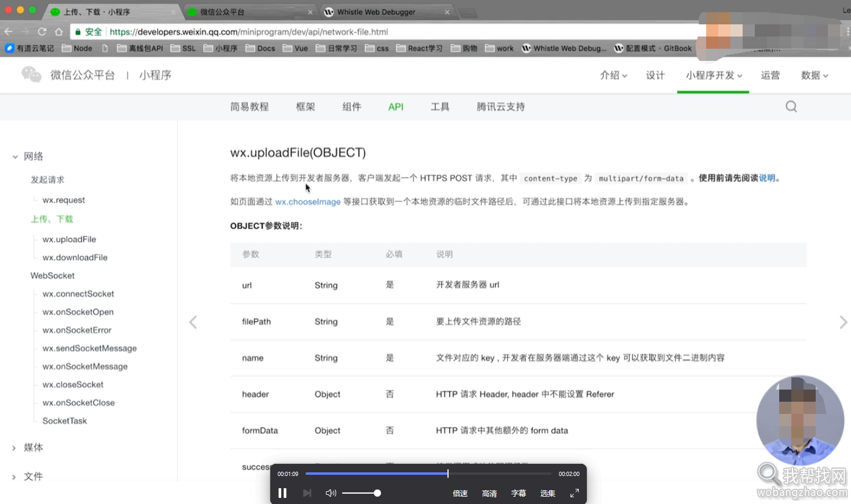This screenshot has height=504, width=851.
Task: Open the 说明 link in description
Action: pos(767,178)
